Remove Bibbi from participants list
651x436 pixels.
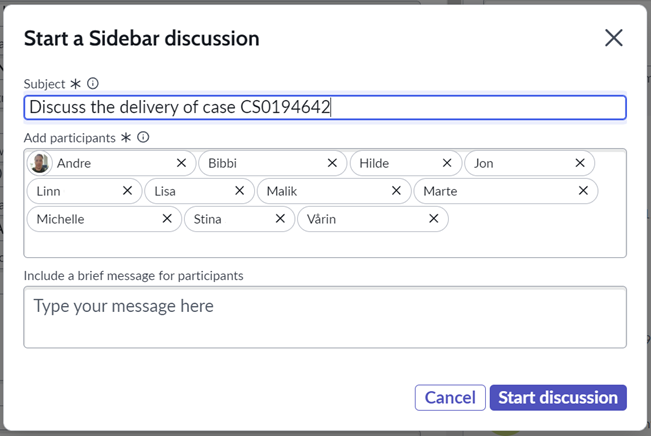coord(332,163)
